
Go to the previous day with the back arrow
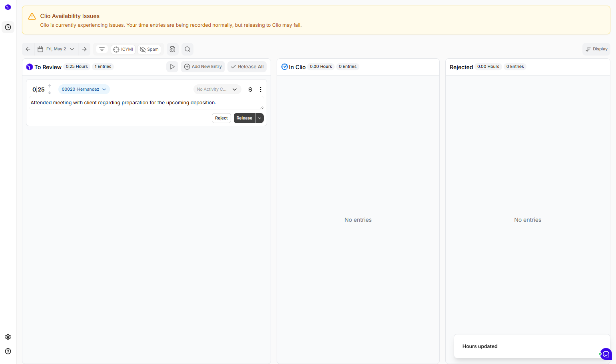[28, 49]
